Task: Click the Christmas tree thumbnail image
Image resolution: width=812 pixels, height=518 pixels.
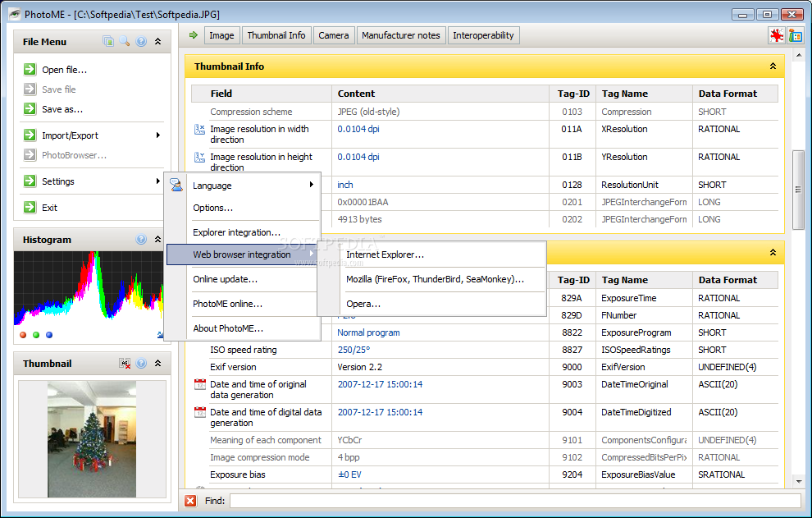Action: tap(92, 439)
